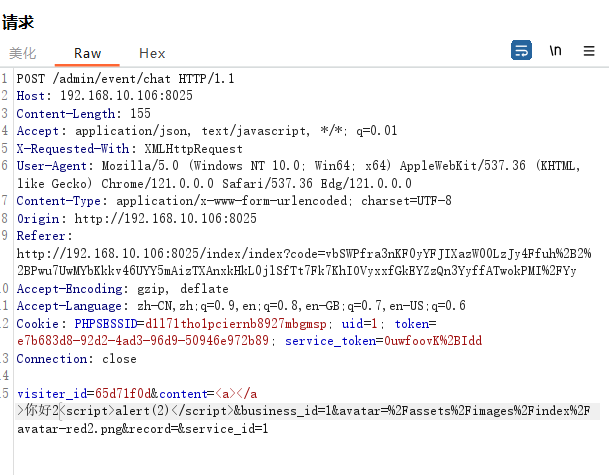Viewport: 609px width, 475px height.
Task: Click the Connection: close line
Action: point(77,358)
